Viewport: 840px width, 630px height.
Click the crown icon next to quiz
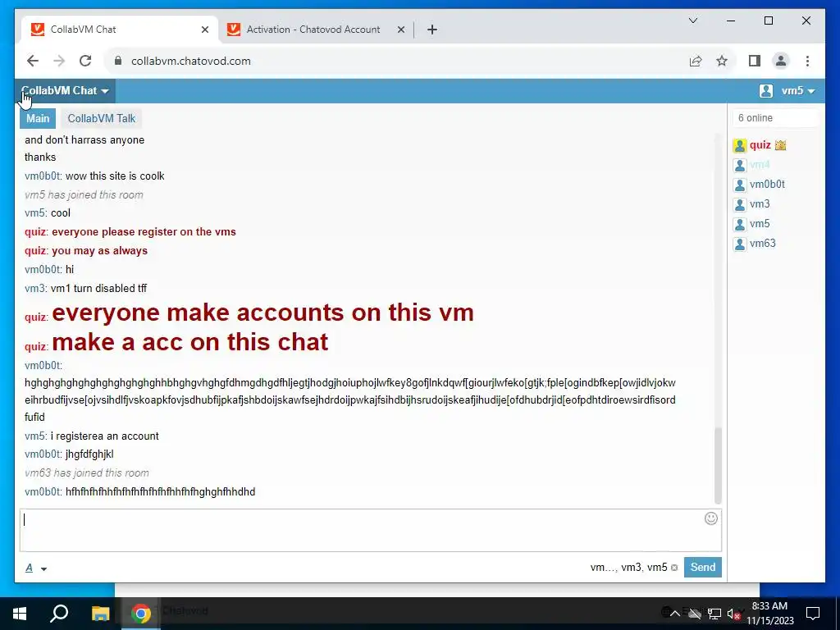coord(781,145)
